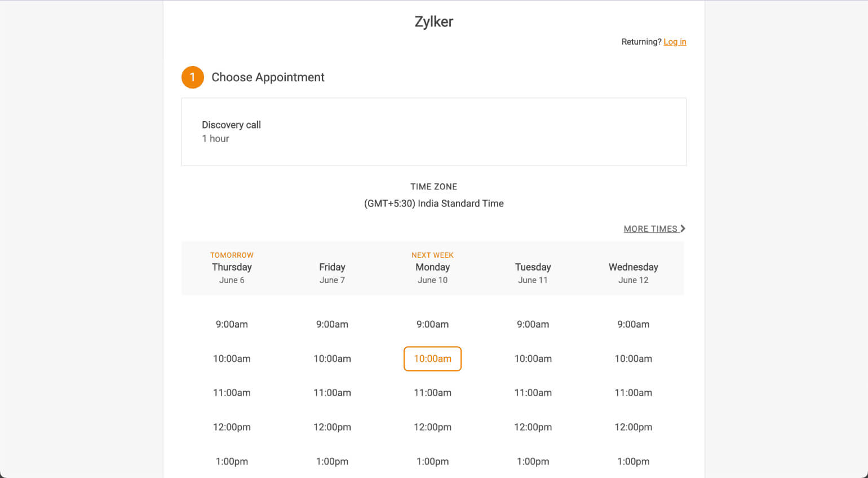Select 1:00pm on Thursday June 6
Screen dimensions: 868x478
(x=232, y=461)
